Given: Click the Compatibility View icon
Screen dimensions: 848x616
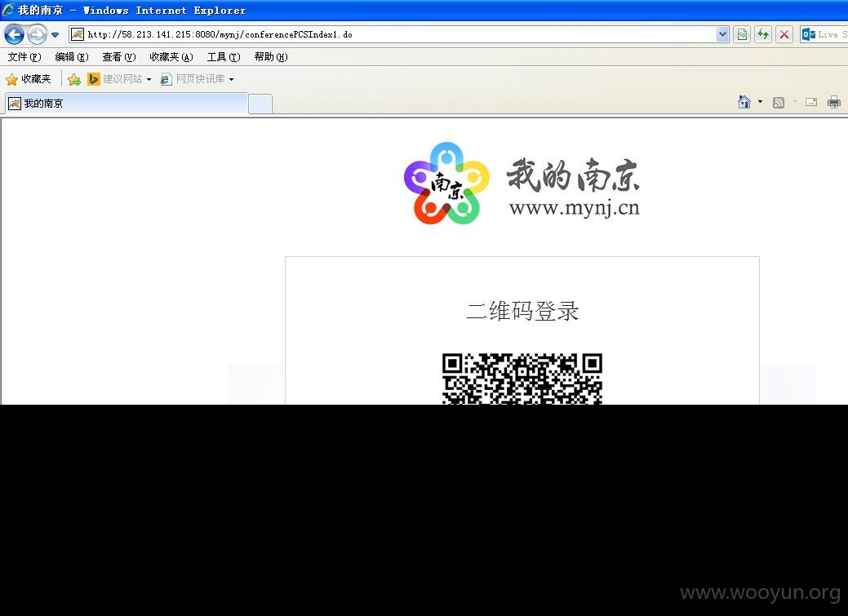Looking at the screenshot, I should [742, 34].
